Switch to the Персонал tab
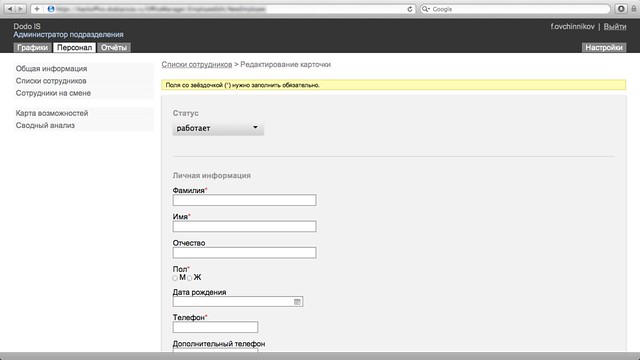 point(74,47)
